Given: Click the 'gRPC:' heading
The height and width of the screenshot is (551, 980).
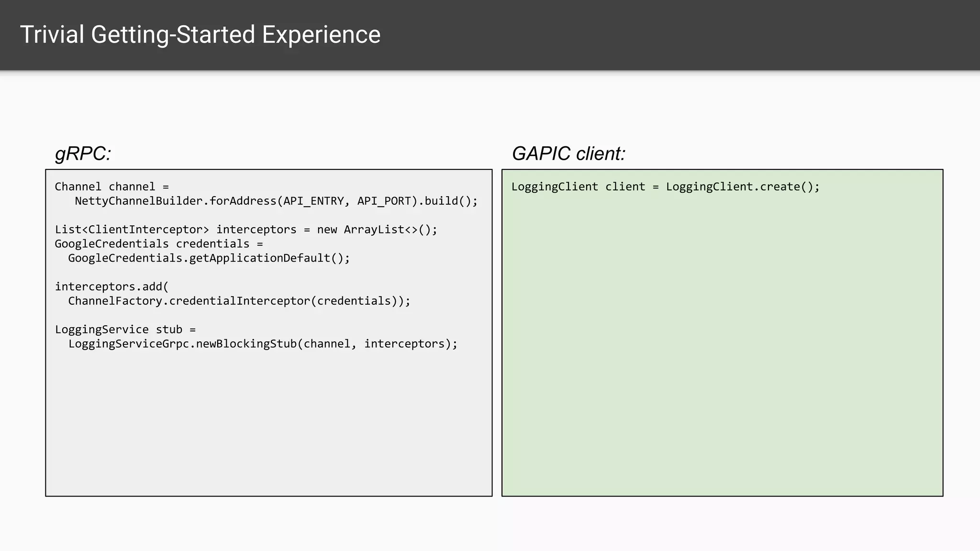Looking at the screenshot, I should [83, 154].
